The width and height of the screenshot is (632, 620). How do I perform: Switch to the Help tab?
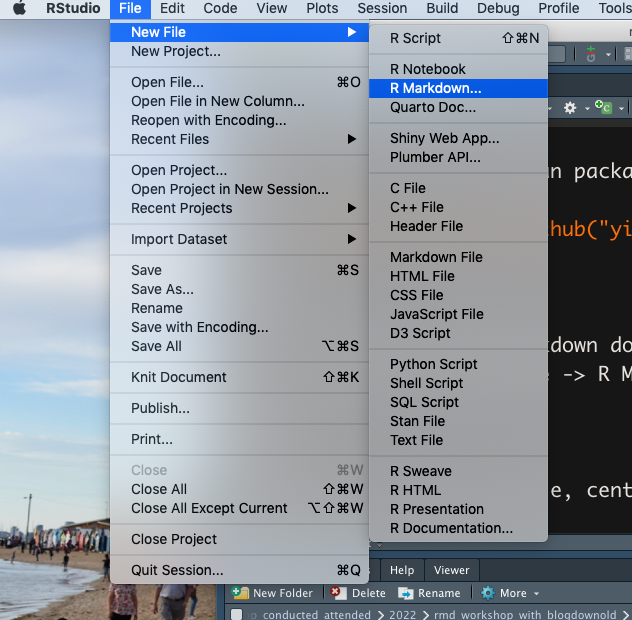pyautogui.click(x=402, y=570)
